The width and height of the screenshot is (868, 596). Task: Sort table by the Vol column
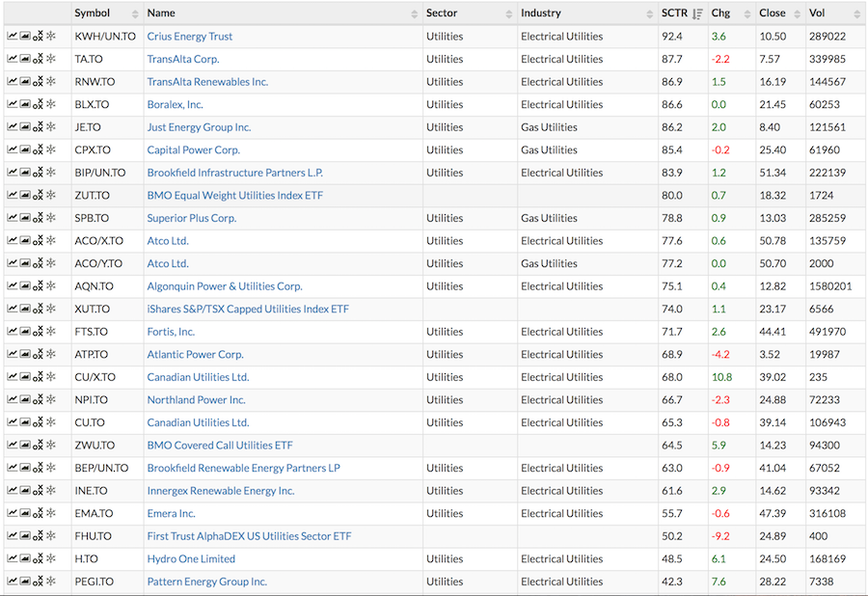(835, 14)
